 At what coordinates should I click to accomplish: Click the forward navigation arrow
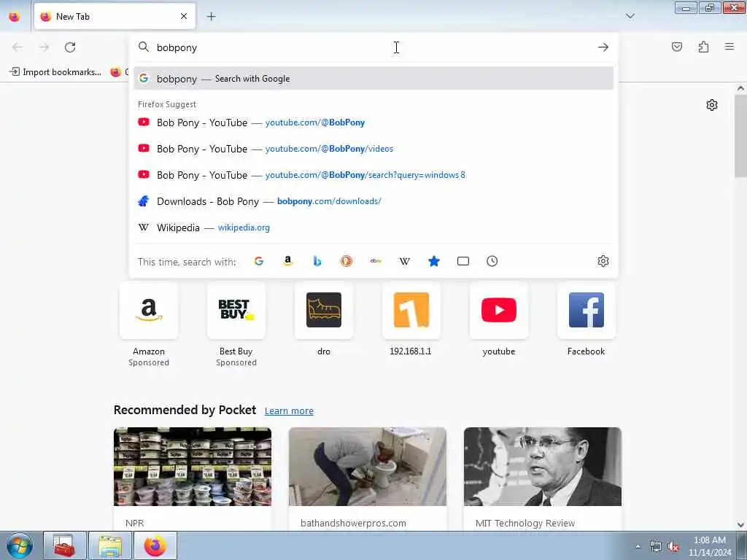coord(44,47)
